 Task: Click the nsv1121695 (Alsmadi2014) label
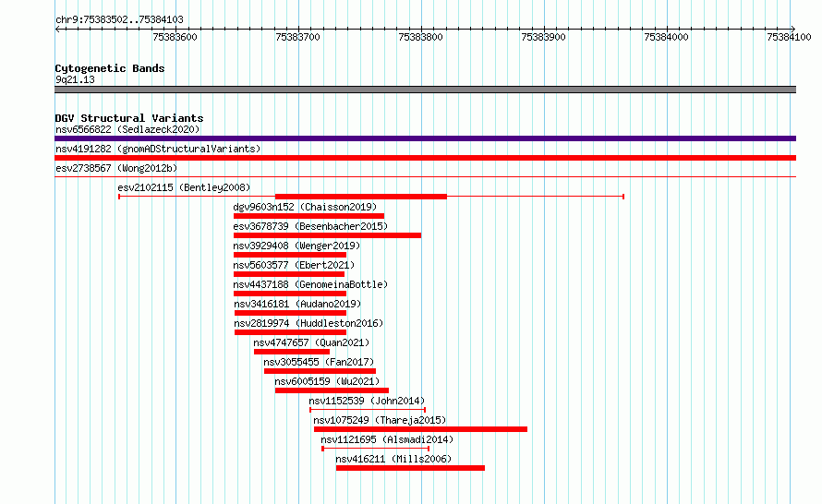(387, 439)
